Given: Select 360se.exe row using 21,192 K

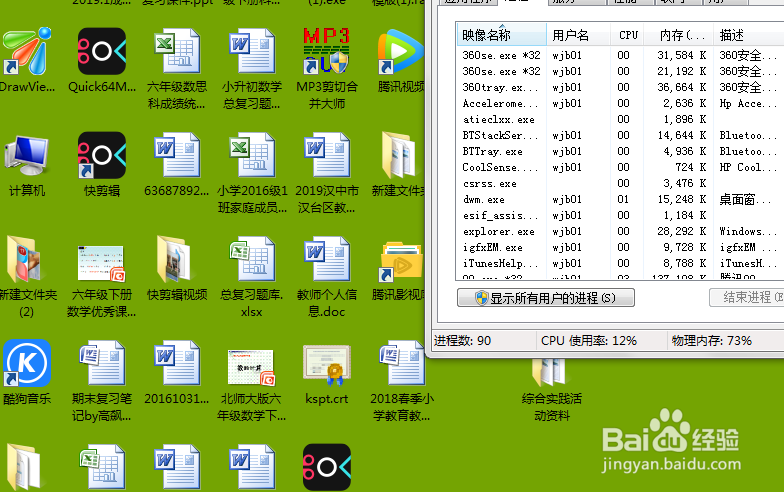Looking at the screenshot, I should [x=620, y=72].
